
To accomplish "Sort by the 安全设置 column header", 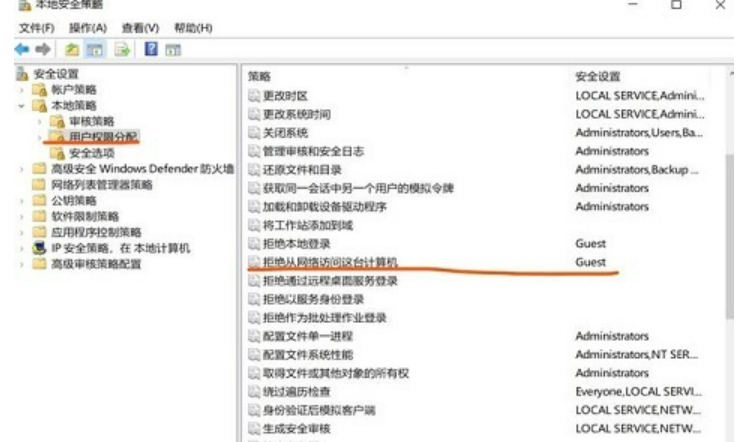I will click(598, 76).
